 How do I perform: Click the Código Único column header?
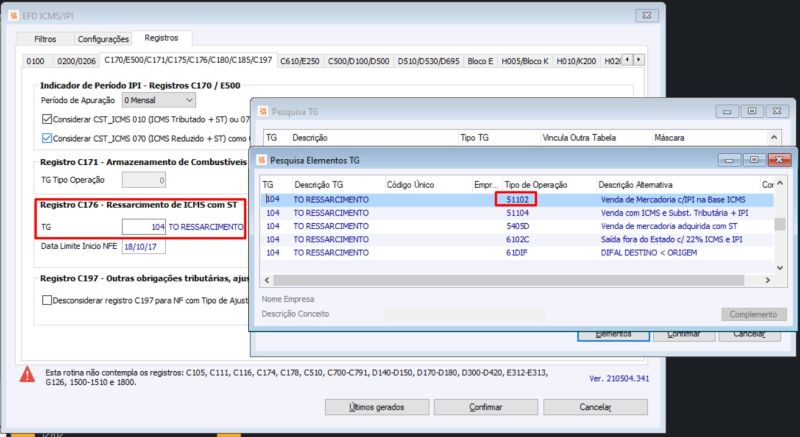428,185
